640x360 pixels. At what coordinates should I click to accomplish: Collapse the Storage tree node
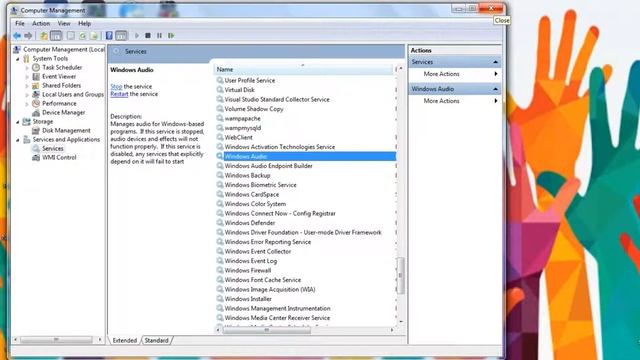point(18,122)
